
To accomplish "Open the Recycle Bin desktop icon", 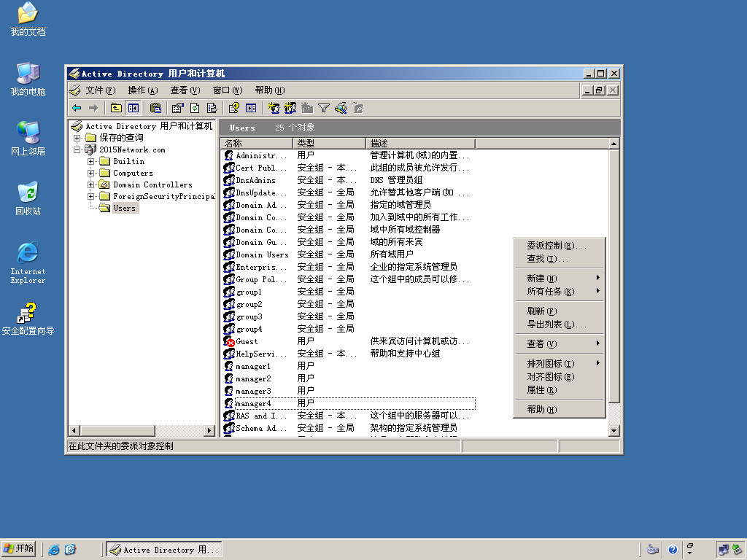I will click(x=28, y=198).
